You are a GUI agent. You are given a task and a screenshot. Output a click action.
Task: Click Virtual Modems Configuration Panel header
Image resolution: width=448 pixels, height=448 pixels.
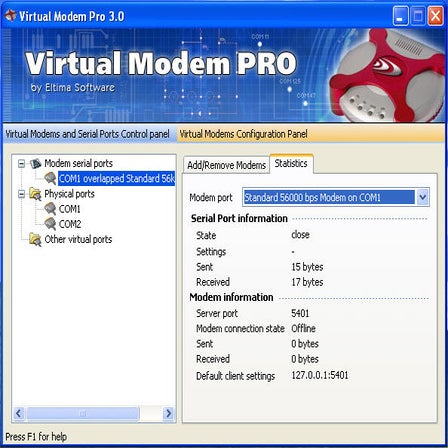(x=243, y=134)
